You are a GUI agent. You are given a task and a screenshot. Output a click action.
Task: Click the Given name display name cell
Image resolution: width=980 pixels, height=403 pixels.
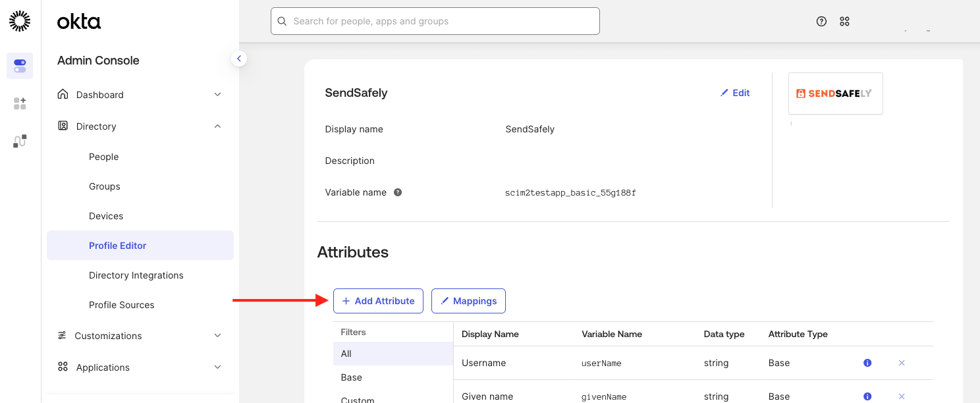[x=487, y=396]
